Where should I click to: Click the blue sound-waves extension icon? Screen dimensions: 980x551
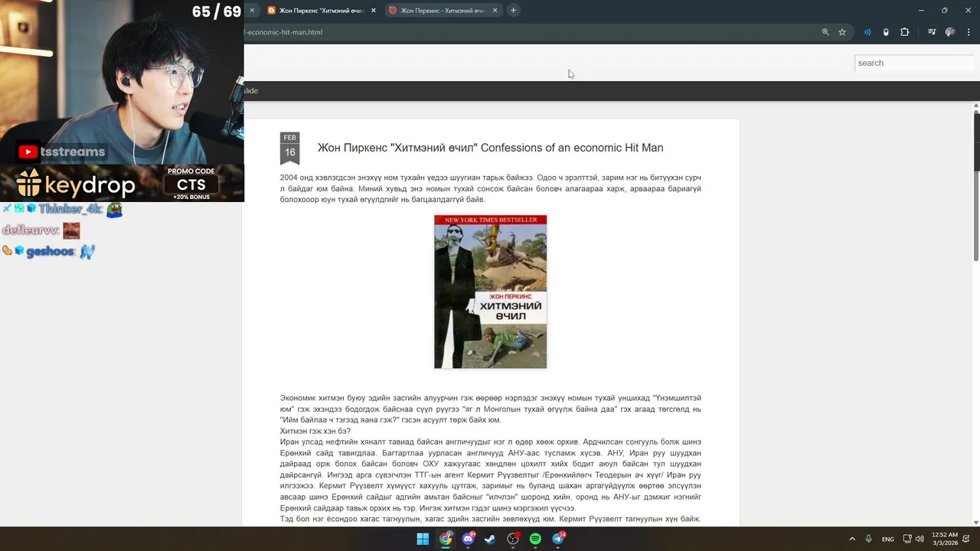867,32
